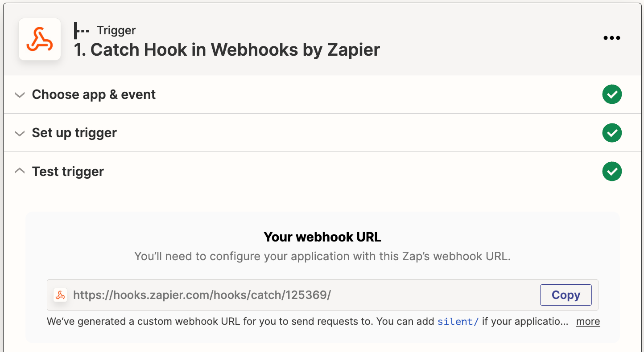The width and height of the screenshot is (644, 352).
Task: Click the small webhook icon in the URL field
Action: 60,295
